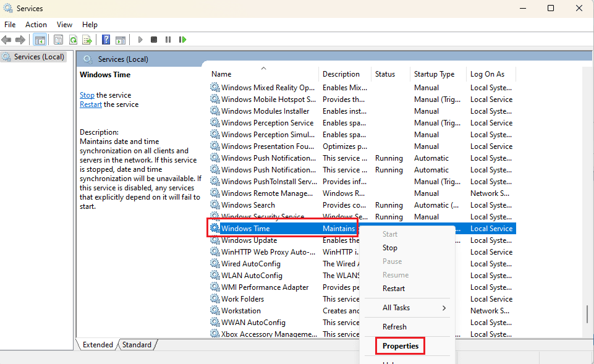Viewport: 594px width, 364px height.
Task: Switch to the Extended tab
Action: pyautogui.click(x=98, y=345)
